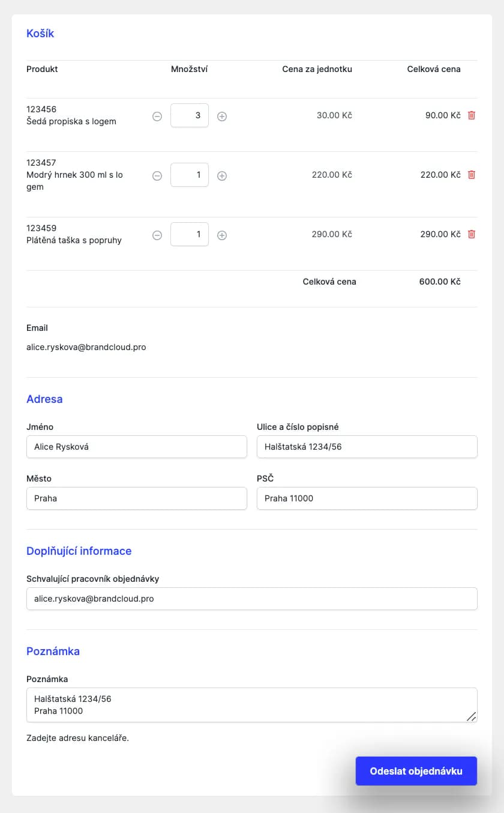Viewport: 504px width, 813px height.
Task: Click quantity field for Plátěná taška
Action: [190, 234]
